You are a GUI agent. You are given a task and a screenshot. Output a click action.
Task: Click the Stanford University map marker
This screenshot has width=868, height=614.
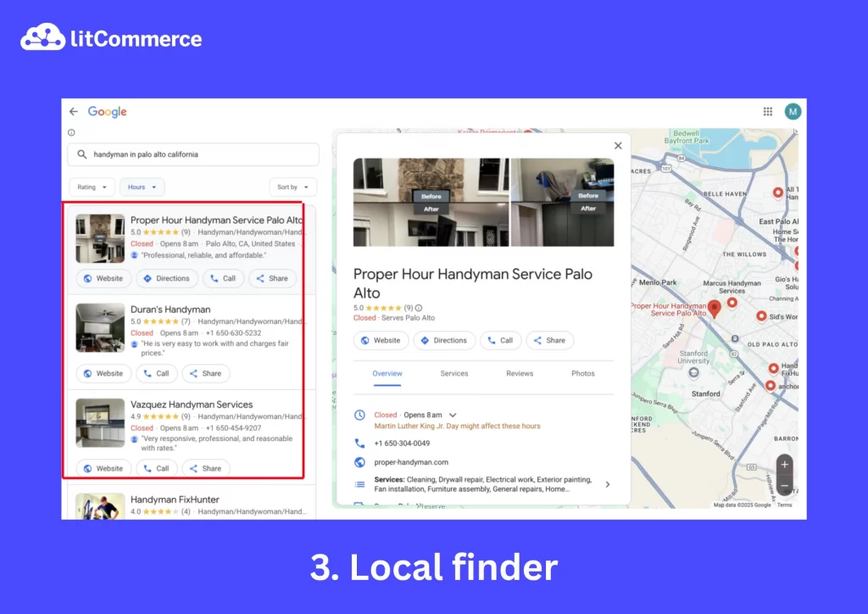pyautogui.click(x=693, y=373)
